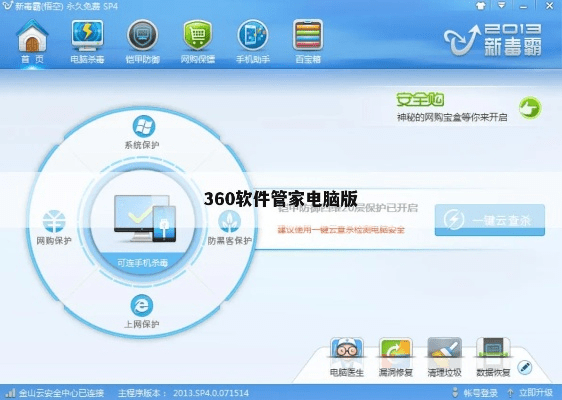Open the 神秘的网购宝盒等你来开启 promotion
The height and width of the screenshot is (400, 562).
tap(452, 117)
